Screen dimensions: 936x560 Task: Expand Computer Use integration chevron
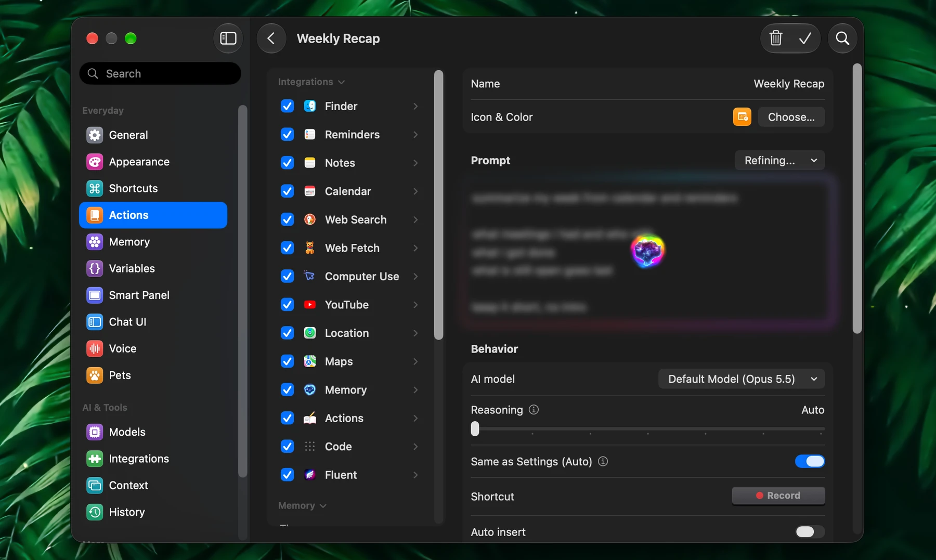[x=415, y=277]
